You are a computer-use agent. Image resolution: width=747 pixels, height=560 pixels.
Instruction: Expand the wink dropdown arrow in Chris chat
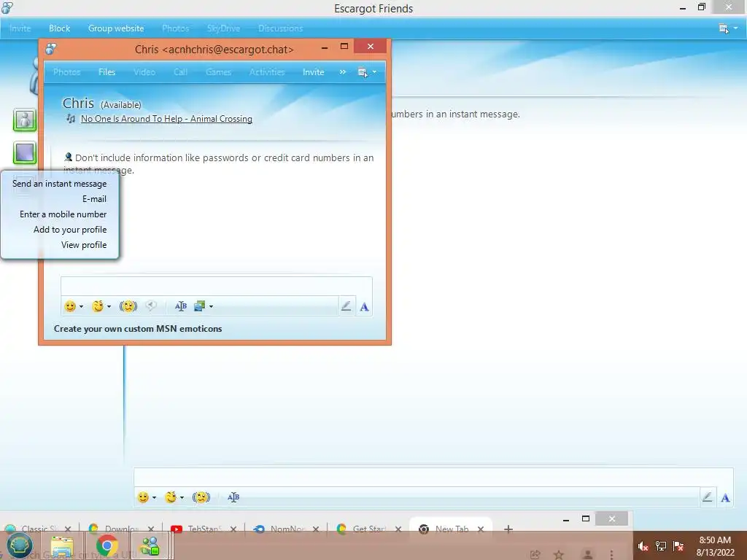pos(109,306)
